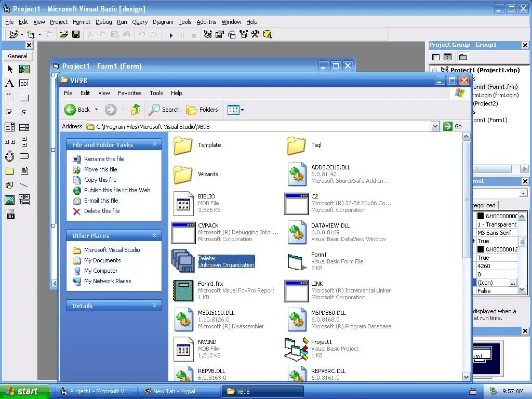
Task: Open Debug menu in Visual Basic
Action: [x=103, y=22]
